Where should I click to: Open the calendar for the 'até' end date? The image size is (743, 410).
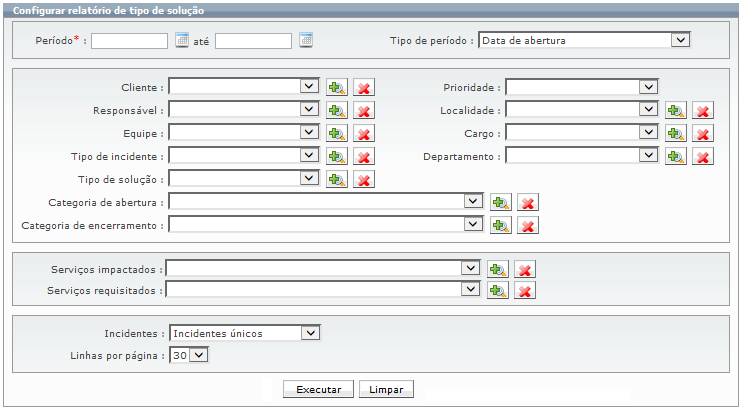click(x=306, y=40)
